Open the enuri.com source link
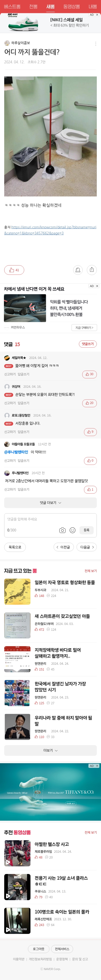 click(50, 230)
